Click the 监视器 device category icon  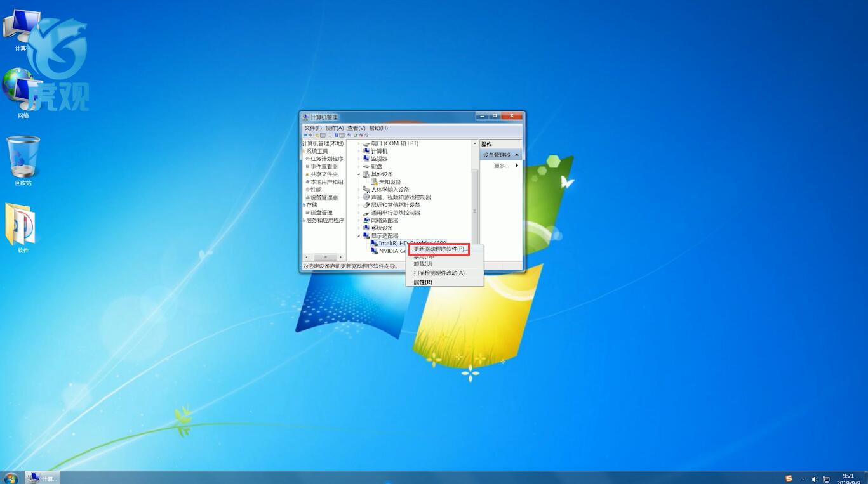(366, 159)
